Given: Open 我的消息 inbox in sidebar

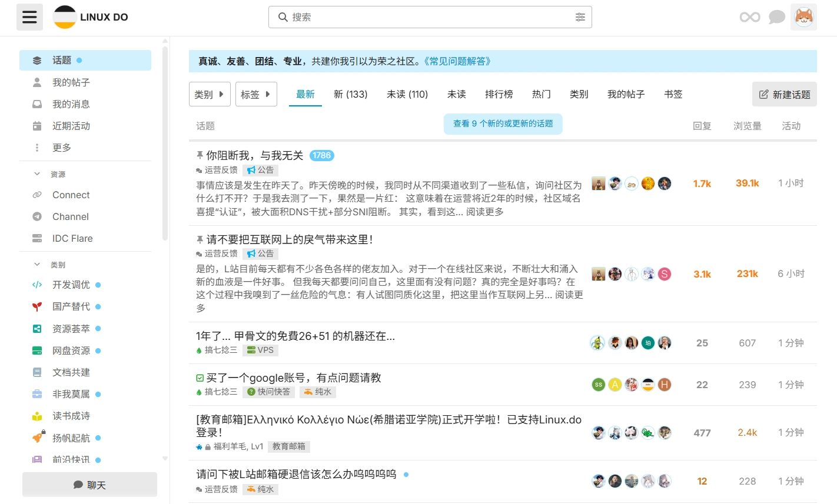Looking at the screenshot, I should point(71,104).
